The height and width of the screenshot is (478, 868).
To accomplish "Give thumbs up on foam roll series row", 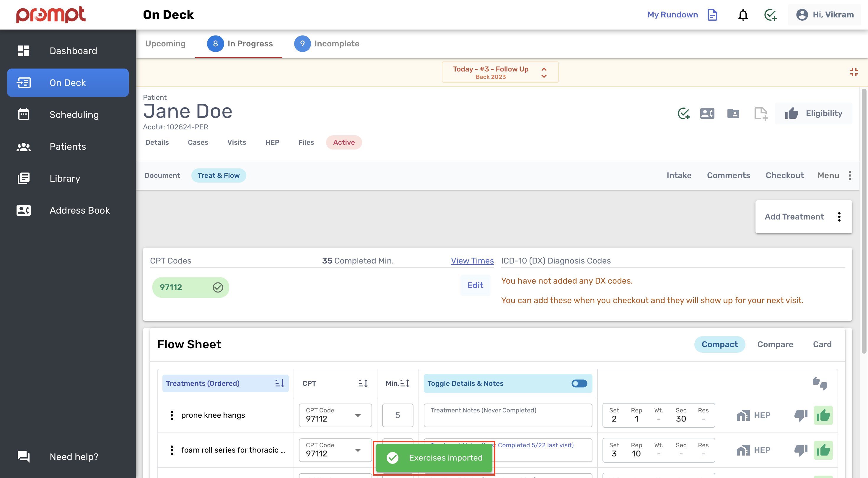I will point(823,450).
